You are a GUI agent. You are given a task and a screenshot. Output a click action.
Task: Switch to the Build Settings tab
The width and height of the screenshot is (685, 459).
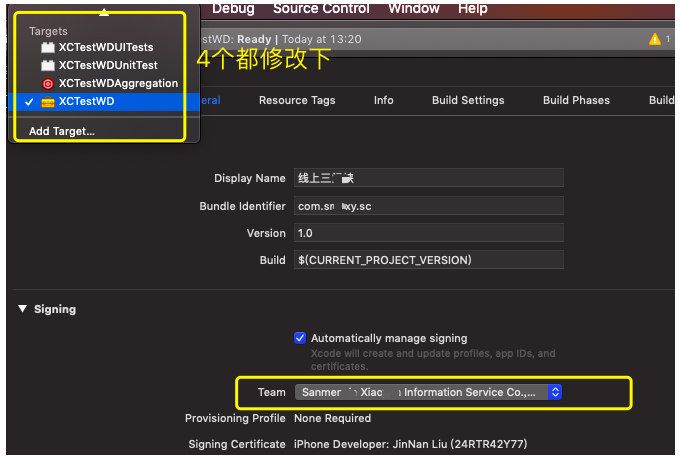(468, 100)
